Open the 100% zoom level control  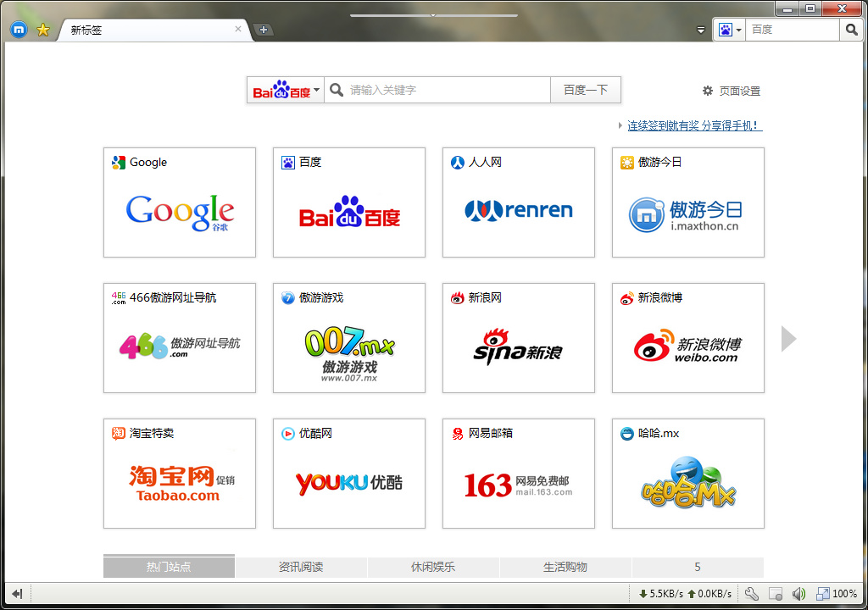pyautogui.click(x=837, y=594)
